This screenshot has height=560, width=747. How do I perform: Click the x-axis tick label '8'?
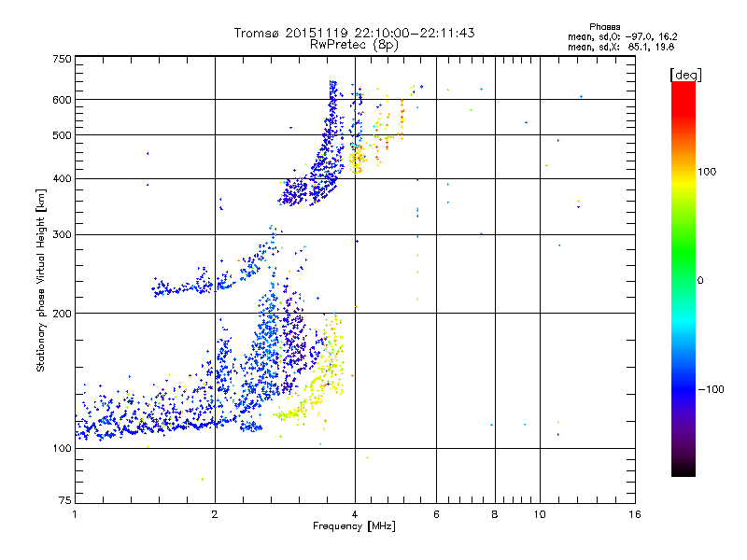(495, 514)
